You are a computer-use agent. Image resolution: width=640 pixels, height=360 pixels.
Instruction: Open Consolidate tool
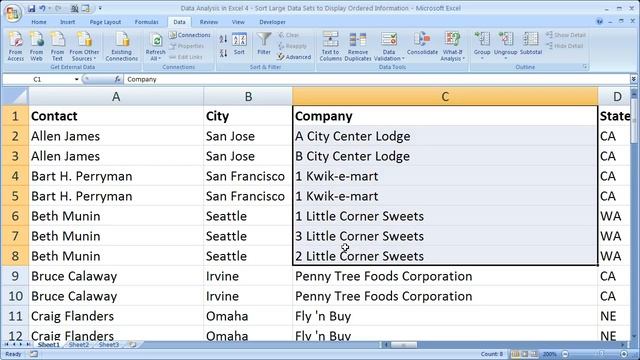[422, 44]
